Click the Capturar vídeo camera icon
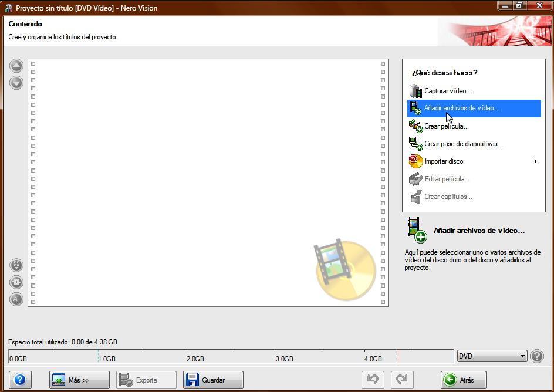Viewport: 554px width, 392px height. click(415, 91)
